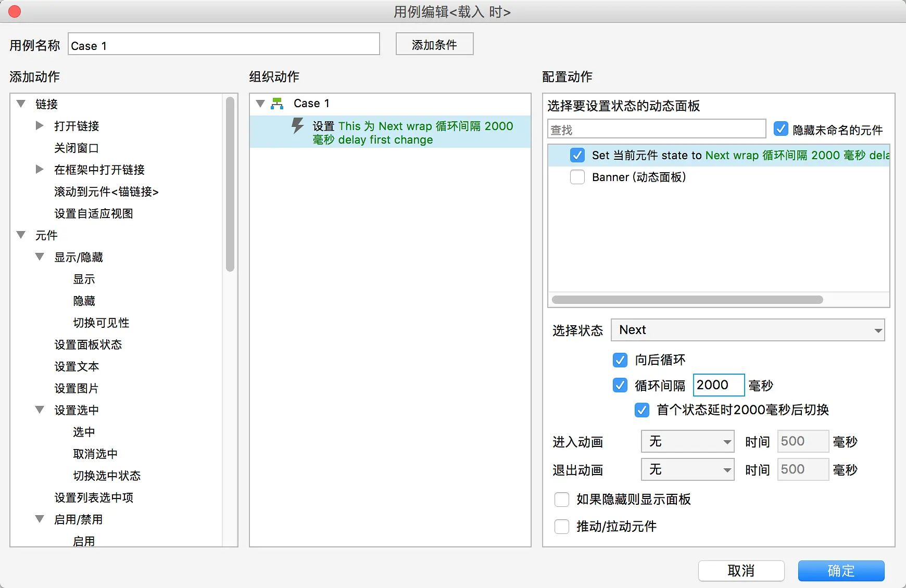Close the case editor window
The image size is (906, 588).
(15, 11)
